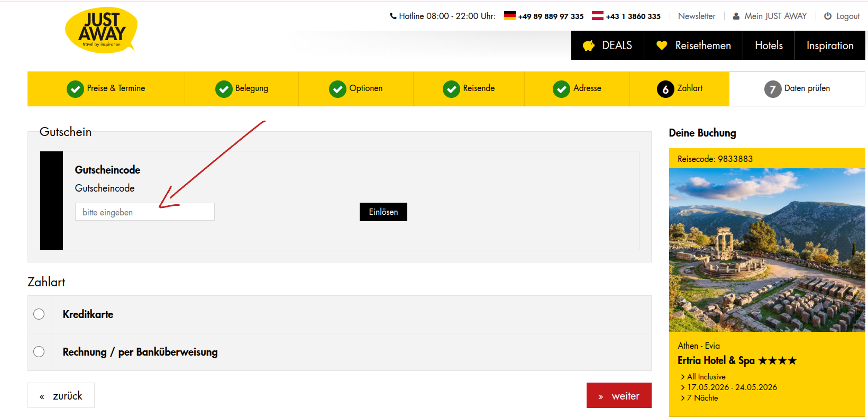Click the All Inclusive entry
The image size is (868, 417).
706,377
